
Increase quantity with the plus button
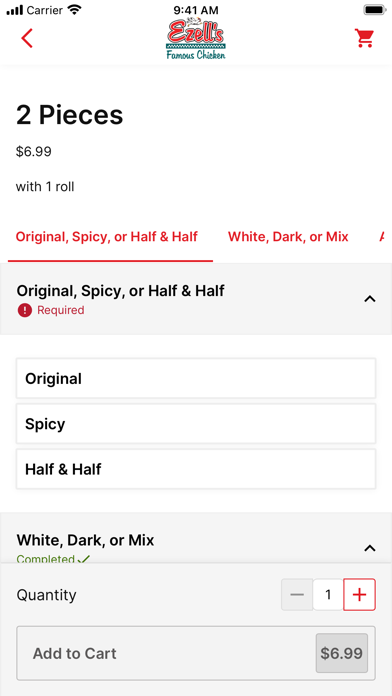359,595
